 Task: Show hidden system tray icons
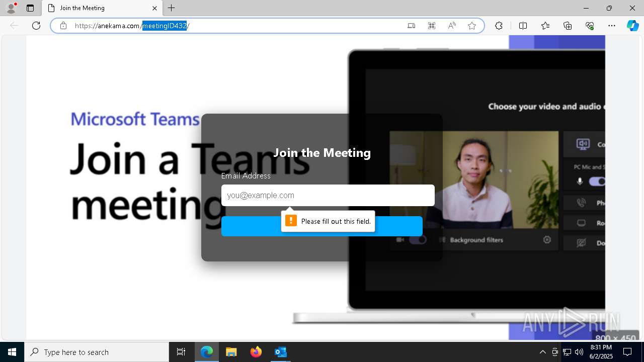click(x=542, y=352)
